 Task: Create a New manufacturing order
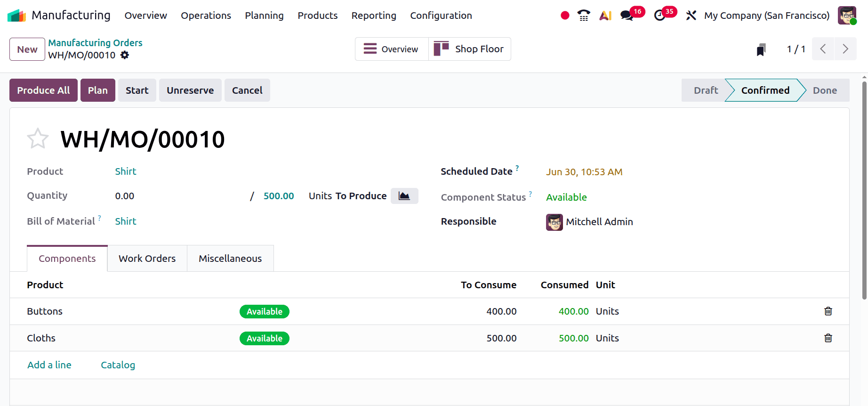(x=27, y=49)
